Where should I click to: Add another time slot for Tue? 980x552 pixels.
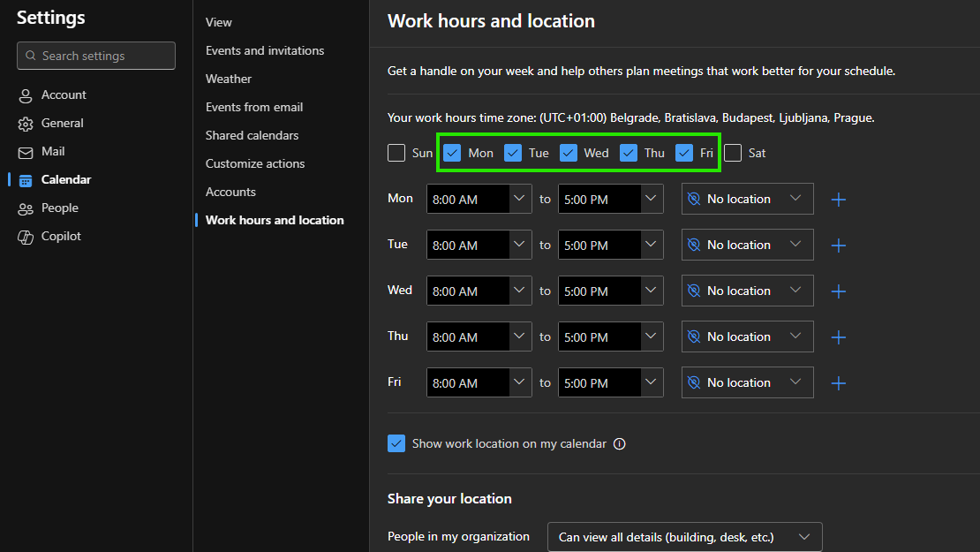click(x=839, y=245)
